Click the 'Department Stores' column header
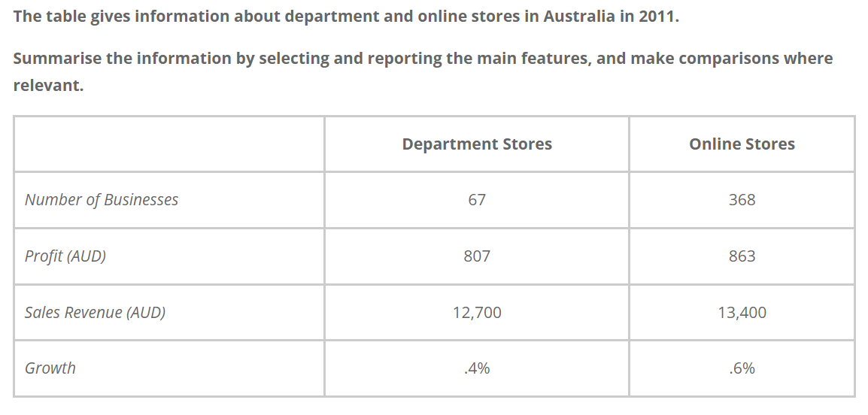 click(x=477, y=144)
